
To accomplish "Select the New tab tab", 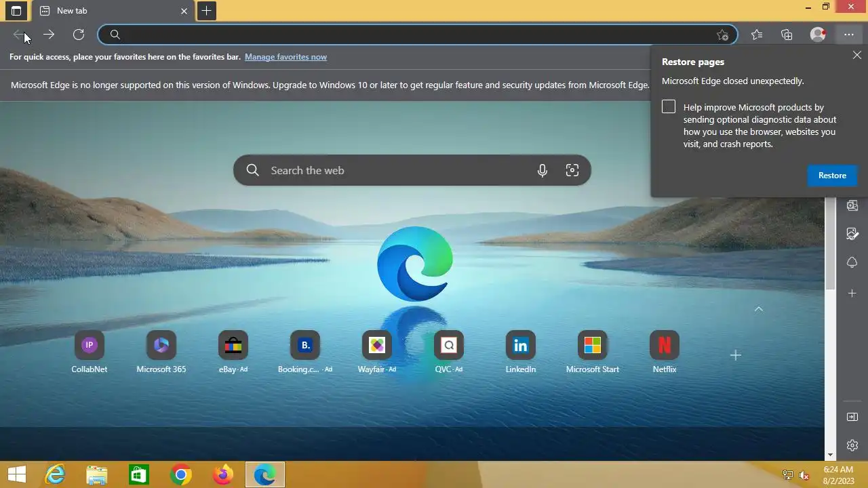I will pos(113,11).
